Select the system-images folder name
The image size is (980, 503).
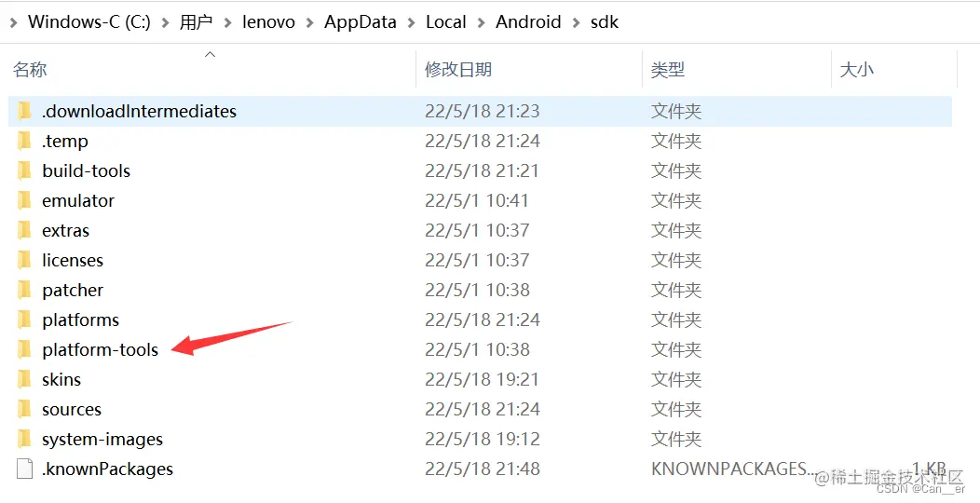pyautogui.click(x=102, y=440)
